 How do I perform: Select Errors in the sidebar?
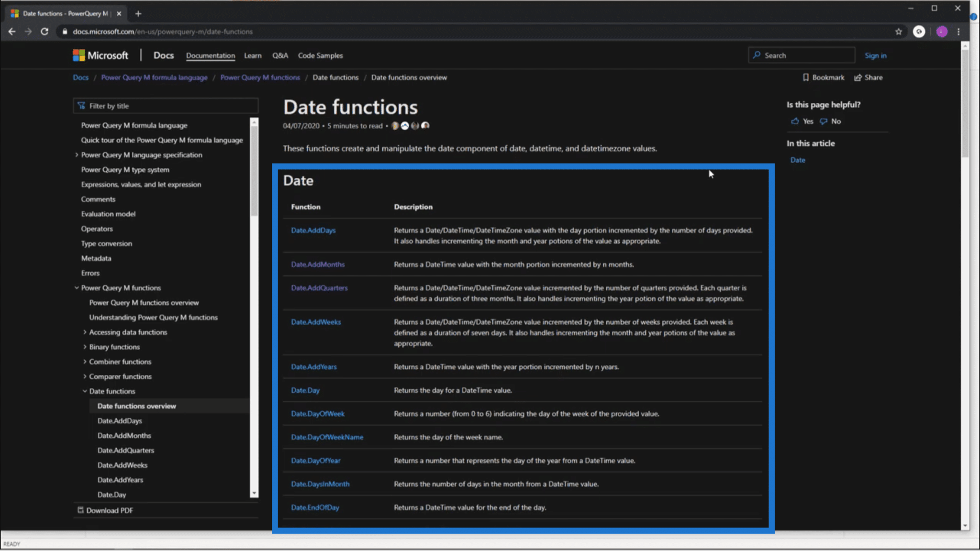click(x=90, y=273)
